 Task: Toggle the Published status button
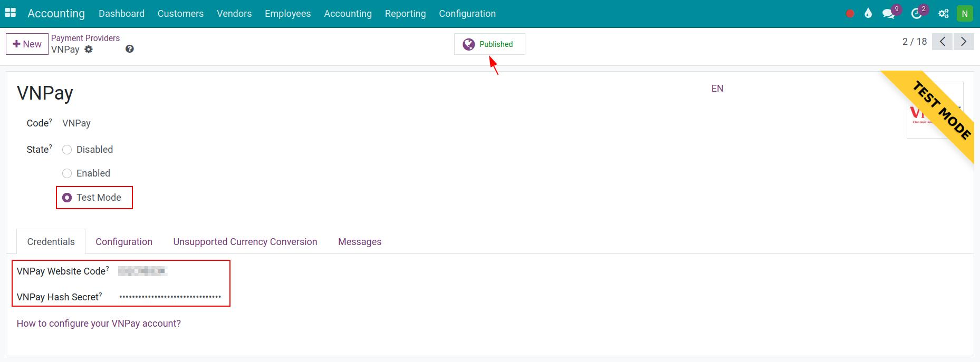coord(489,44)
